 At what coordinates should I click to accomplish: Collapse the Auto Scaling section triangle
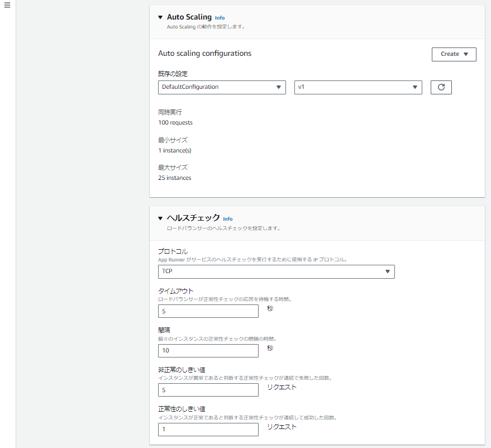coord(160,17)
